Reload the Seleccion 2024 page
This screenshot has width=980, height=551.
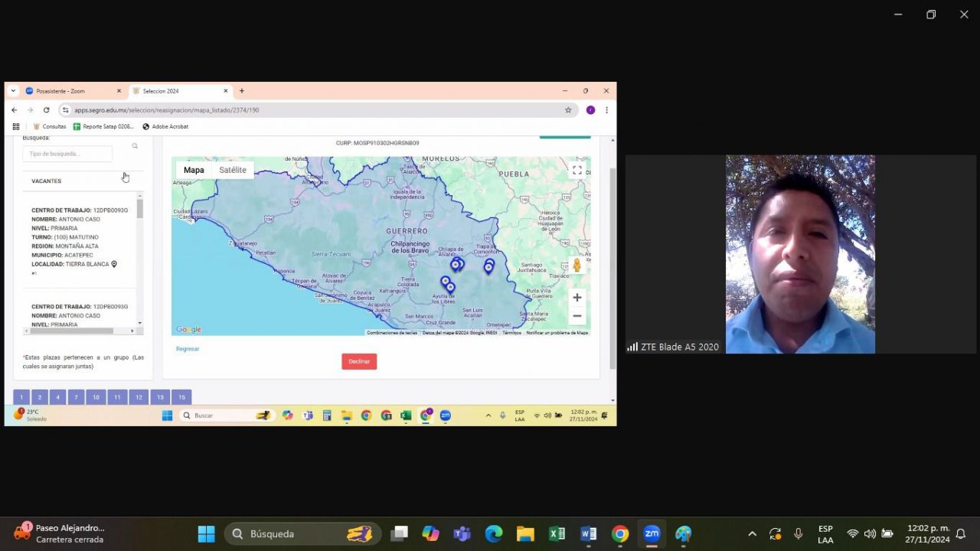(x=46, y=110)
